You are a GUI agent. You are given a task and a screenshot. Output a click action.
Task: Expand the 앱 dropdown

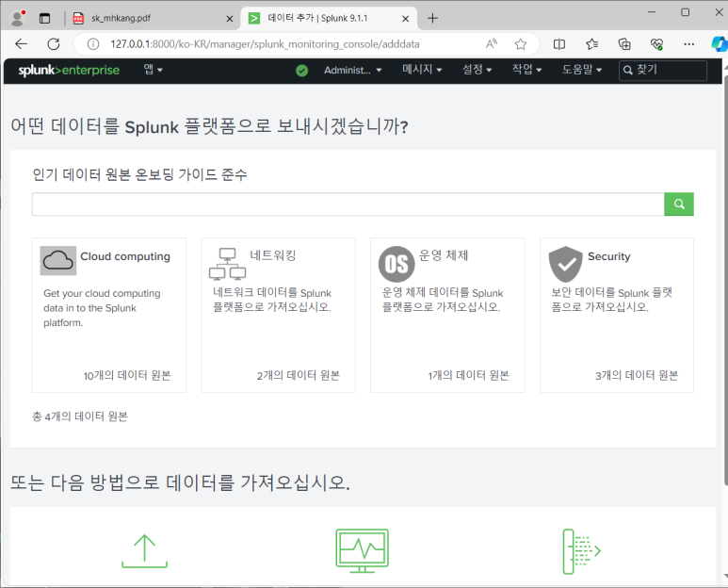point(153,70)
